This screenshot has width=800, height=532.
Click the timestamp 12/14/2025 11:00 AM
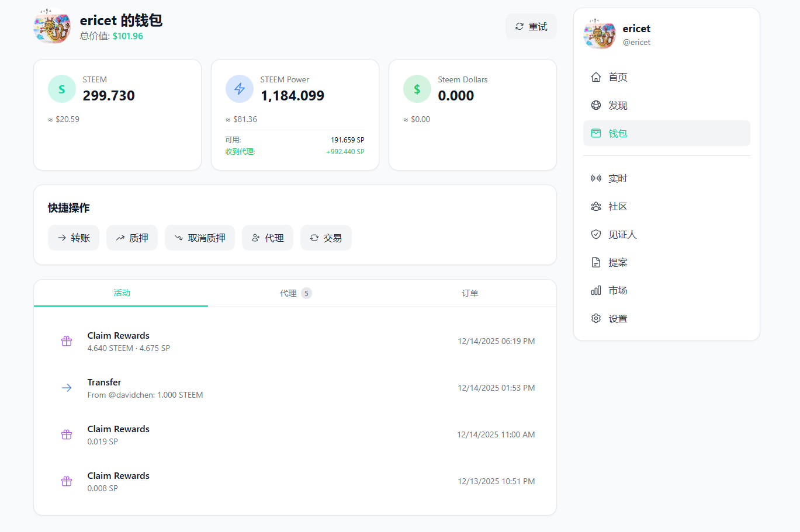coord(496,434)
